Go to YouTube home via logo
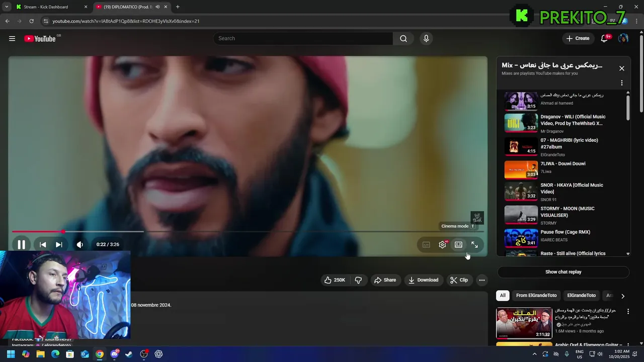 point(40,39)
